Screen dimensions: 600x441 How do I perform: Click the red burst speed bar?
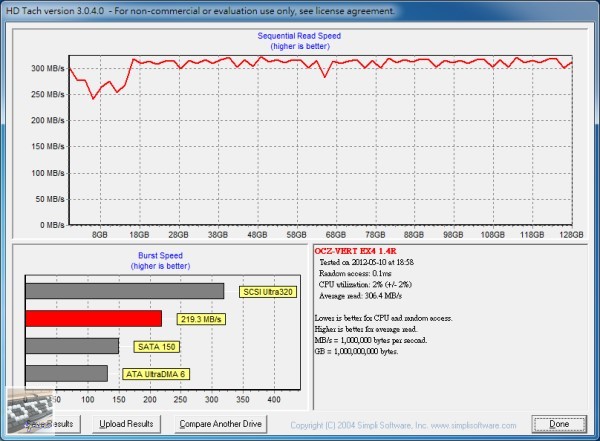point(93,318)
